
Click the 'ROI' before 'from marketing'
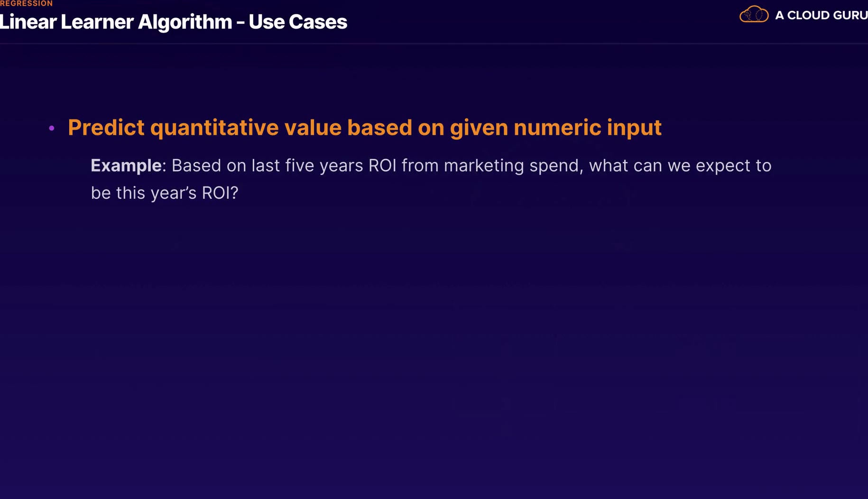(x=382, y=166)
